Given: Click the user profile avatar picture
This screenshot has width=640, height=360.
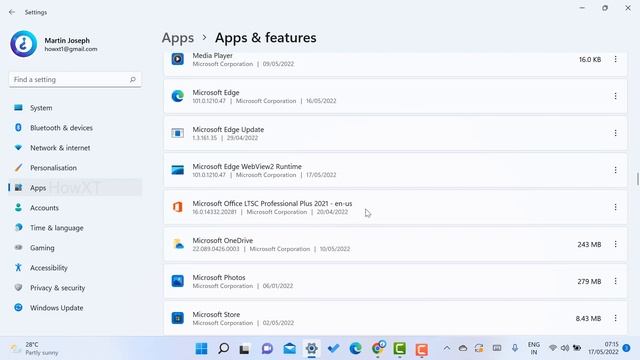Looking at the screenshot, I should (x=24, y=44).
